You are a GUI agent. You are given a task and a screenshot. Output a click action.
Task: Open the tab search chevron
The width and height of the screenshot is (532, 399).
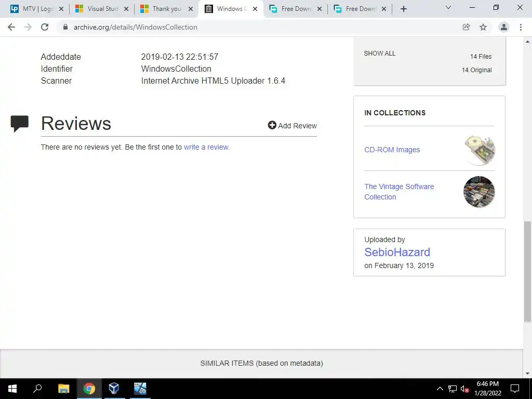pos(448,7)
